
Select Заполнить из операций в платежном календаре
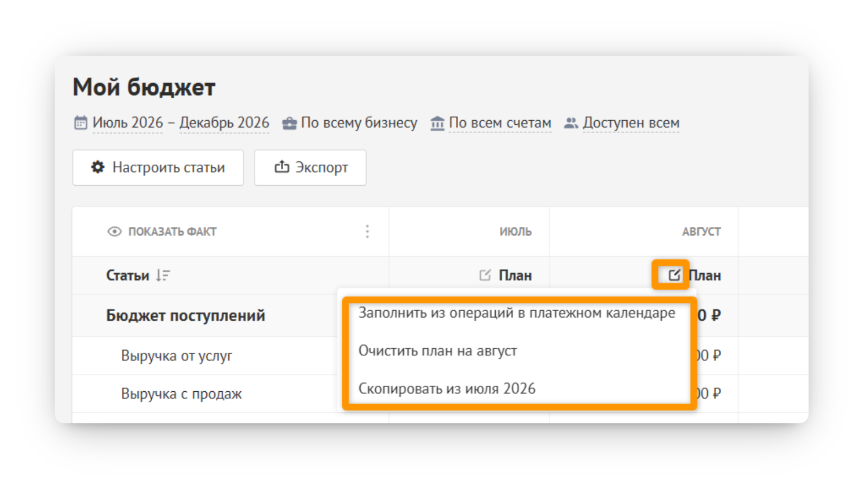517,313
